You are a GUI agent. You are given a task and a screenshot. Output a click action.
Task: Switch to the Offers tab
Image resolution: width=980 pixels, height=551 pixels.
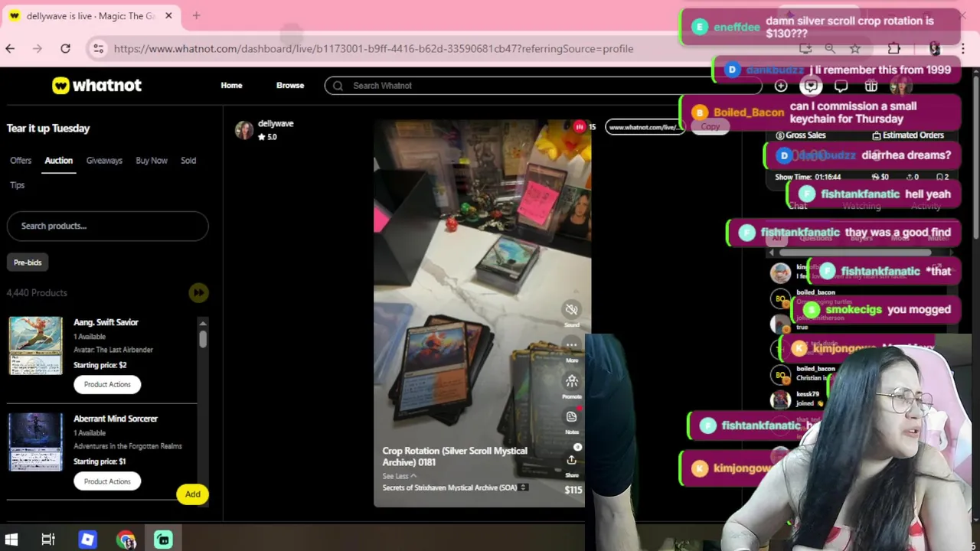click(21, 161)
